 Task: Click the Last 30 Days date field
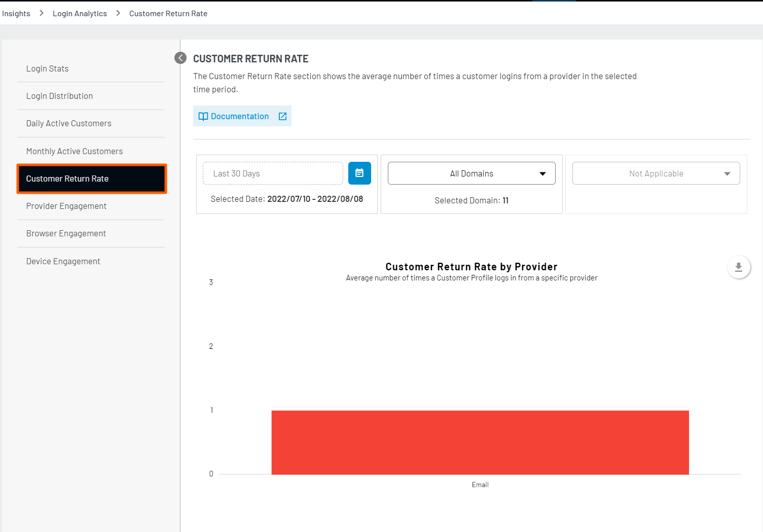[x=273, y=173]
